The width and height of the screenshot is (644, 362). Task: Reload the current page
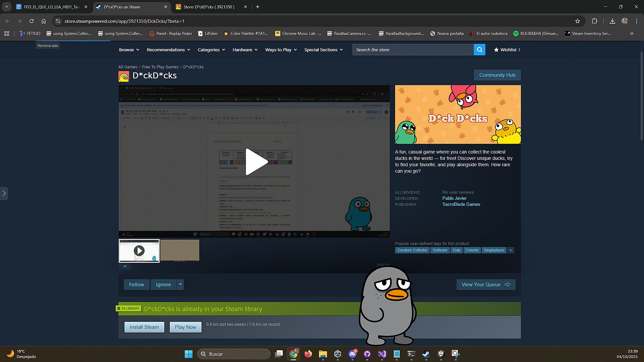click(x=32, y=21)
